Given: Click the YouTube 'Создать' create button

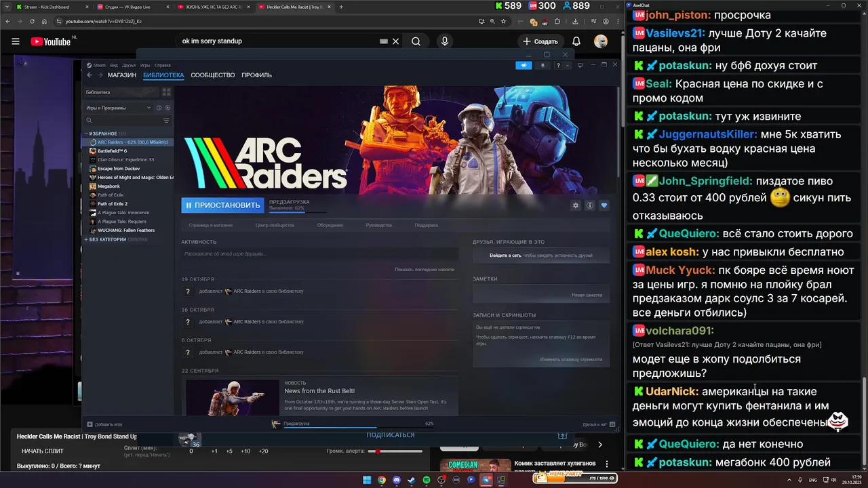Looking at the screenshot, I should pos(540,41).
